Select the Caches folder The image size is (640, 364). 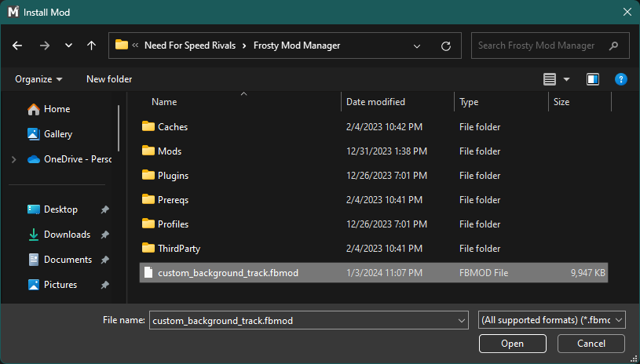pos(374,127)
